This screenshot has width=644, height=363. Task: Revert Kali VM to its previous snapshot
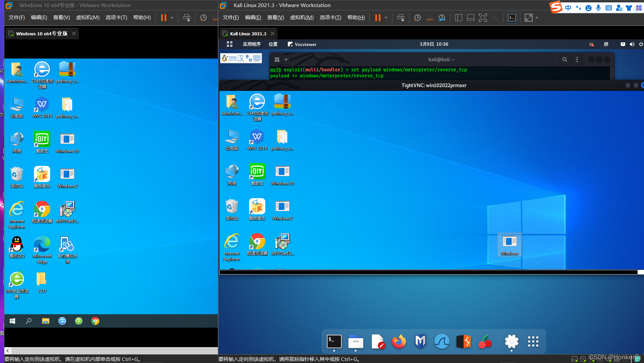(x=430, y=18)
